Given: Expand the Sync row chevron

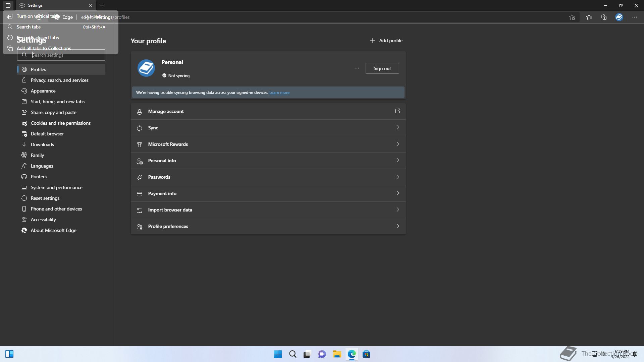Looking at the screenshot, I should pyautogui.click(x=398, y=127).
